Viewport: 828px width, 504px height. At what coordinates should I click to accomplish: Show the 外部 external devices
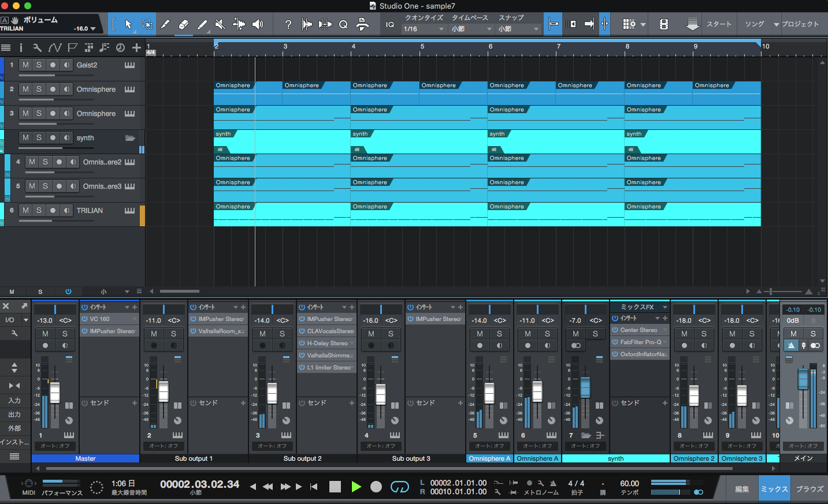pyautogui.click(x=14, y=428)
